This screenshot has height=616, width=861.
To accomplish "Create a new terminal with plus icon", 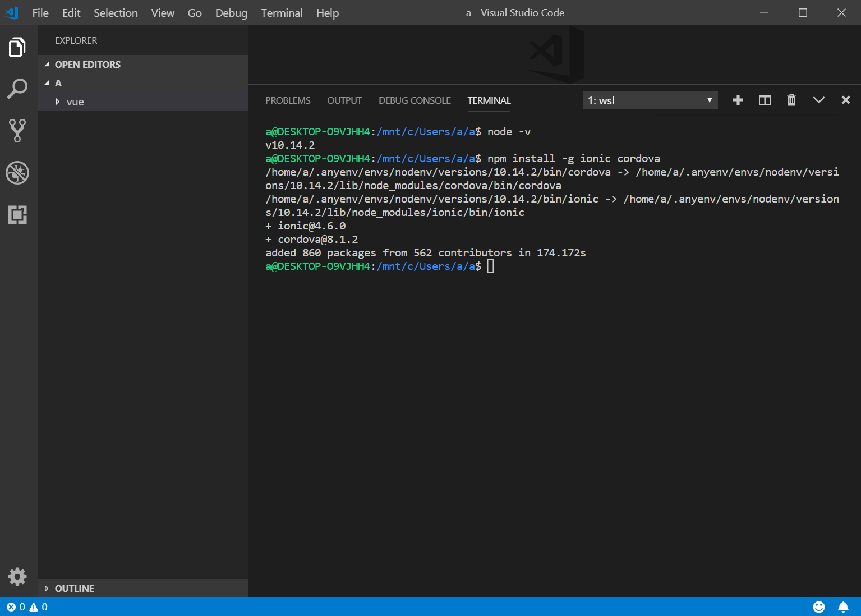I will tap(738, 100).
